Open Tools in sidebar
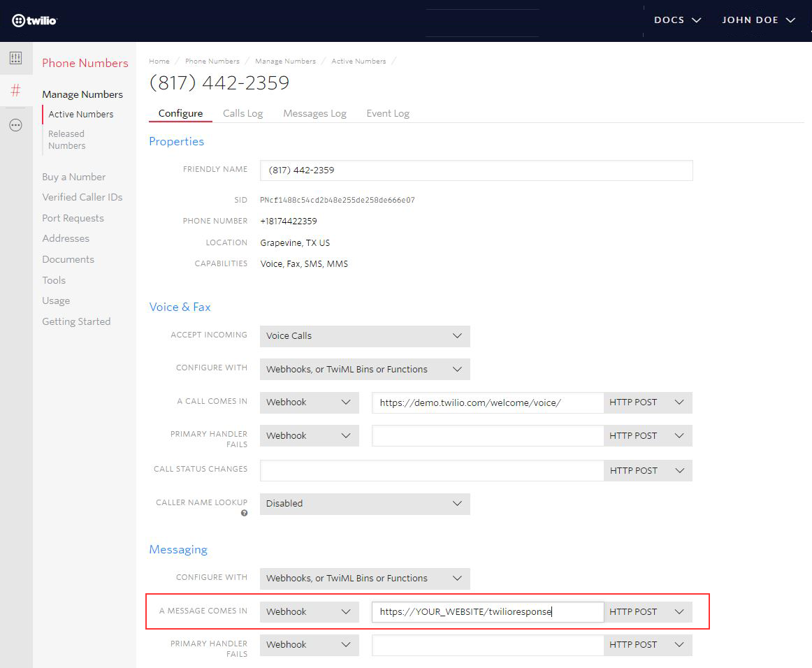The image size is (812, 668). click(x=54, y=280)
